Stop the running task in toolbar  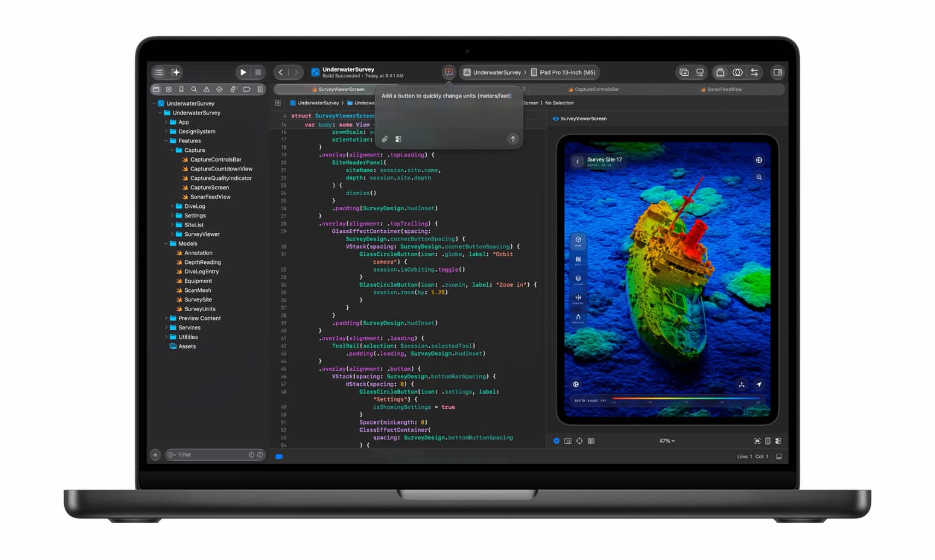(x=258, y=72)
